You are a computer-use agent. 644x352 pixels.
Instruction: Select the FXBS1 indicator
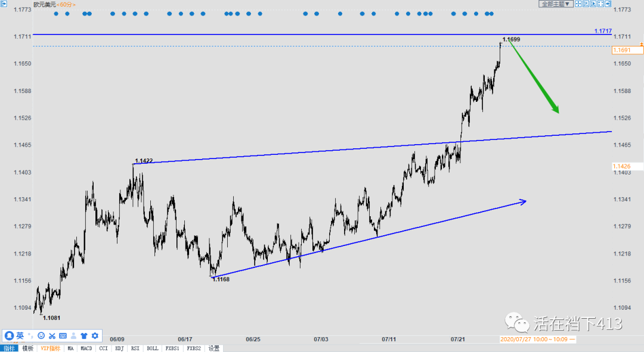pyautogui.click(x=172, y=348)
